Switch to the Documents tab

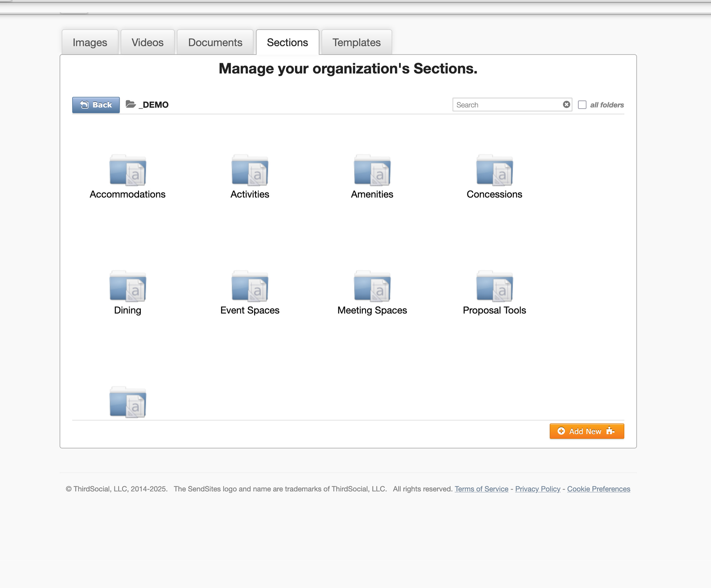click(x=215, y=42)
